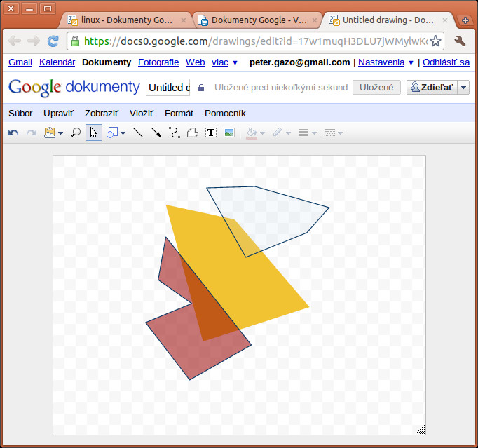Click the Insert image icon
The height and width of the screenshot is (448, 478).
228,133
